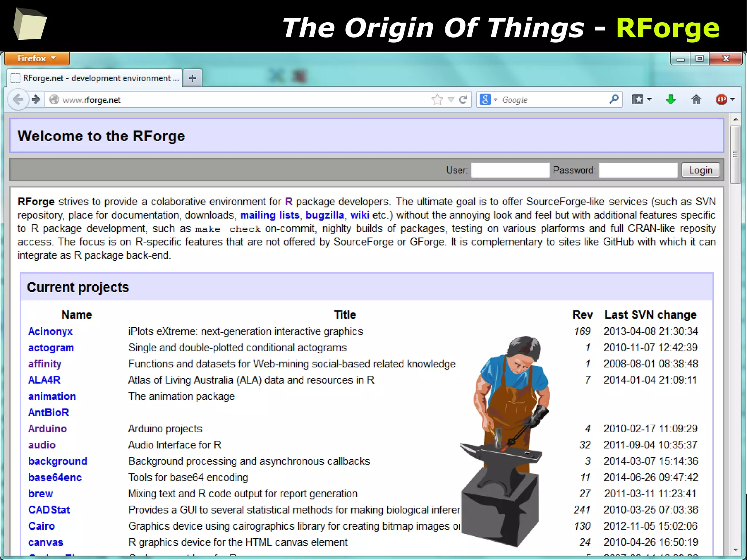Open the R link in the intro
Viewport: 747px width, 560px height.
pos(289,201)
